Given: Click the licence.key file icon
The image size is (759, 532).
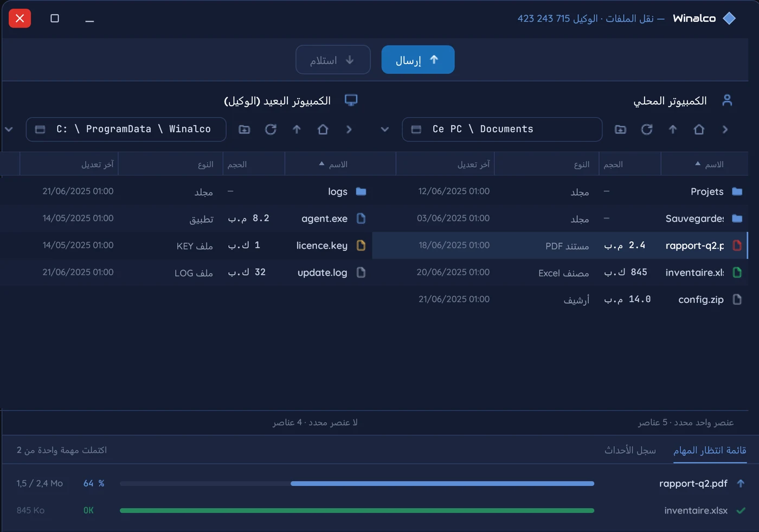Looking at the screenshot, I should point(361,245).
